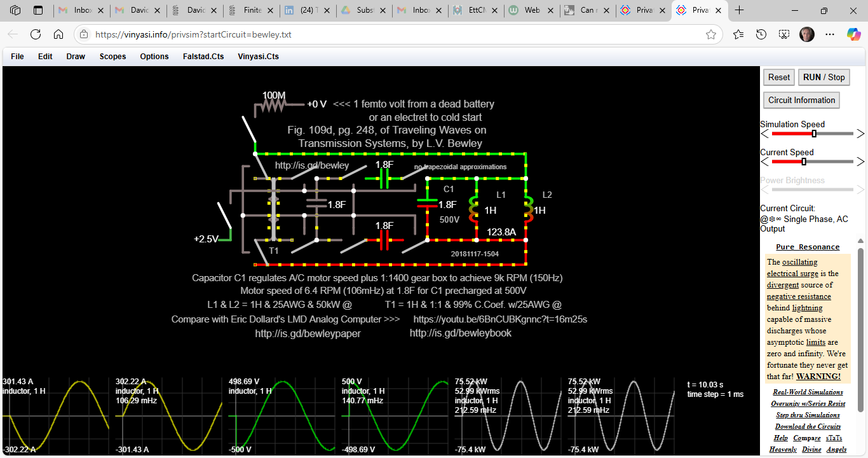
Task: Toggle the simulation with RUN / Stop
Action: point(824,77)
